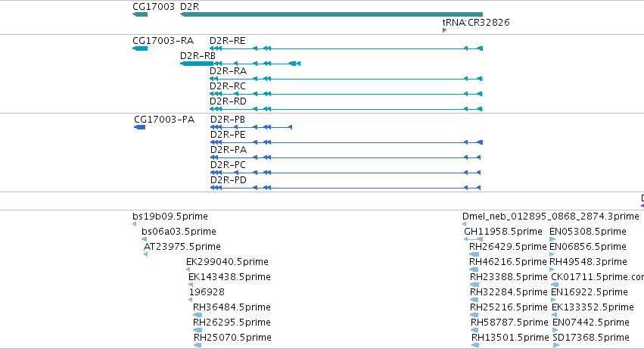Click the RH58787.5prime EST glyph

point(474,330)
